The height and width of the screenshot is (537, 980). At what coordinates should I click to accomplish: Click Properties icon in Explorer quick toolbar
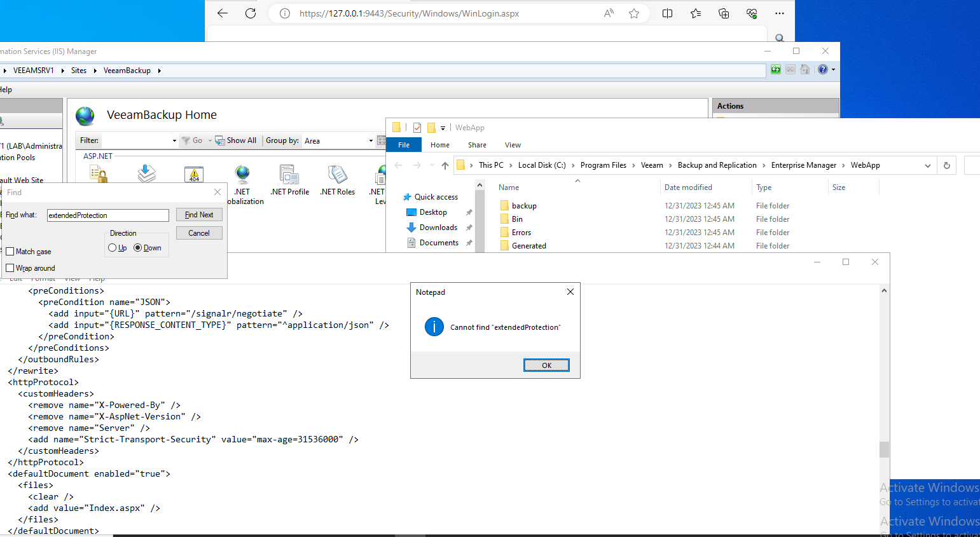click(x=417, y=128)
